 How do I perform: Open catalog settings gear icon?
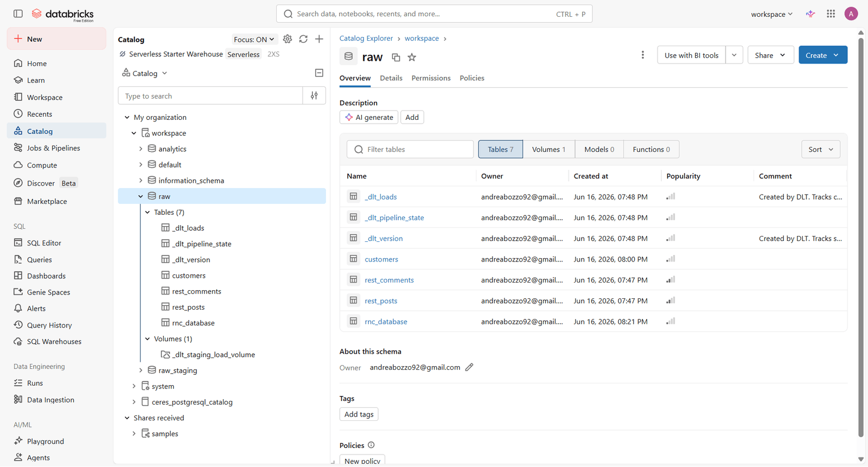tap(288, 39)
